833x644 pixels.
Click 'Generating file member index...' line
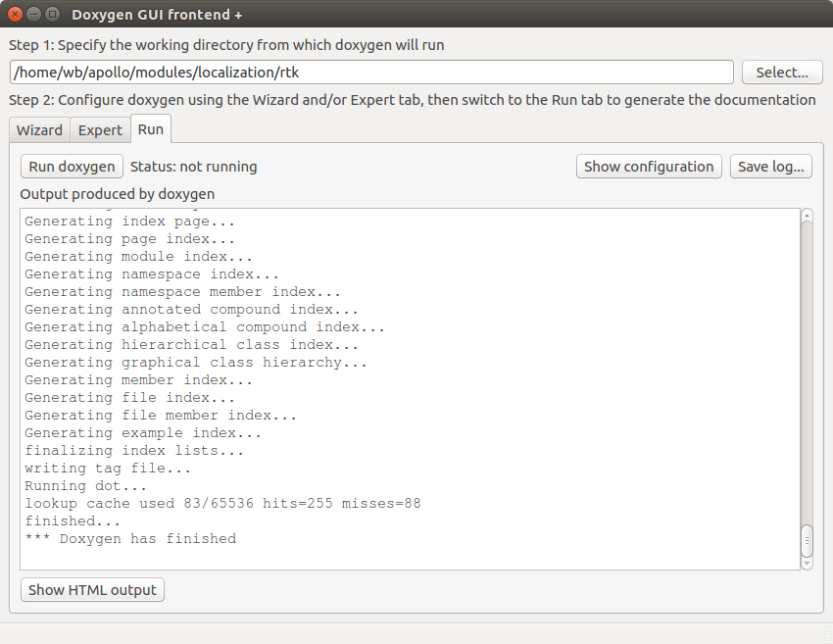[x=161, y=415]
